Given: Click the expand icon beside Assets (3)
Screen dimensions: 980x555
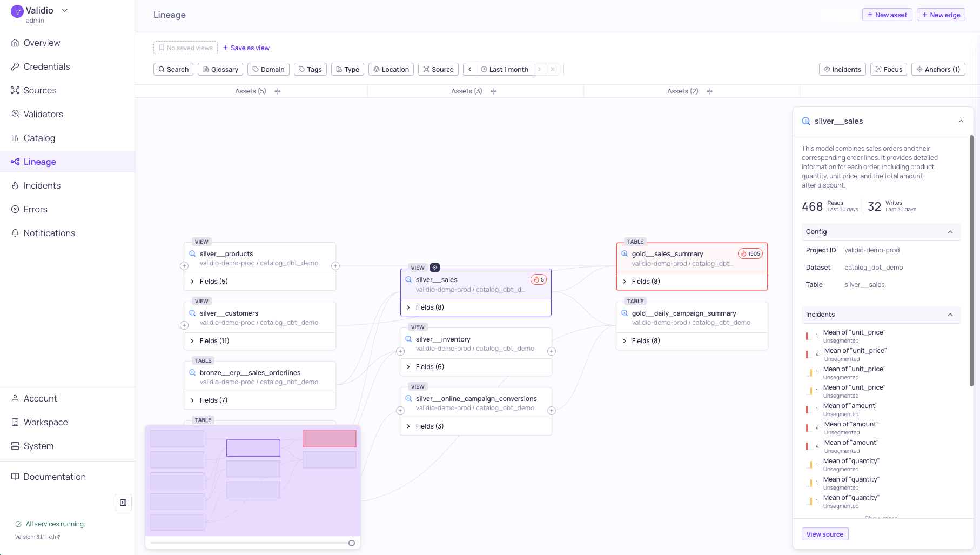Looking at the screenshot, I should [x=493, y=91].
